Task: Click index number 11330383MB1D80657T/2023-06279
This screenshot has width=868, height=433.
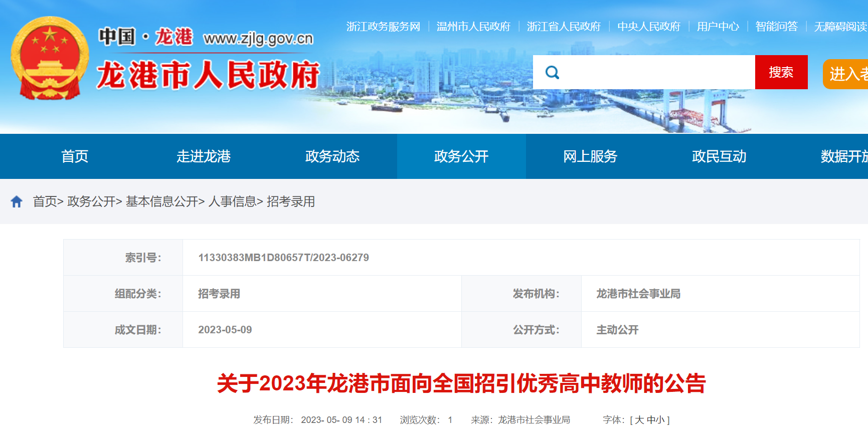Action: tap(284, 258)
